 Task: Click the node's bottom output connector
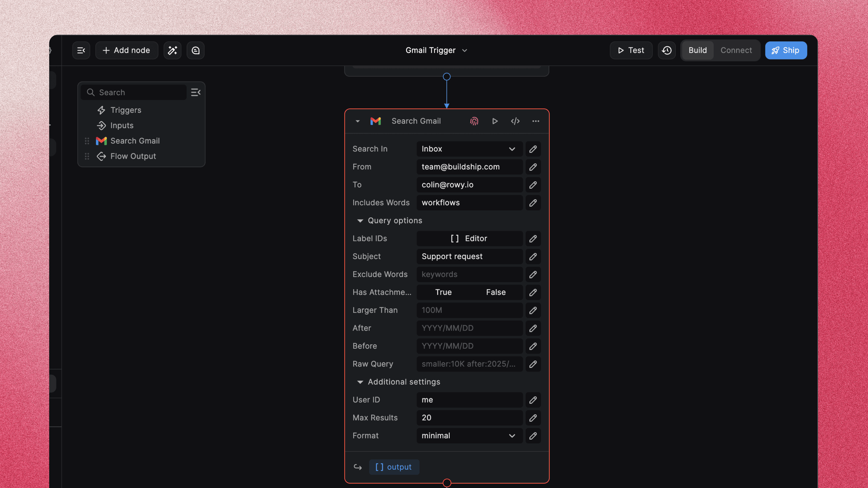click(447, 483)
